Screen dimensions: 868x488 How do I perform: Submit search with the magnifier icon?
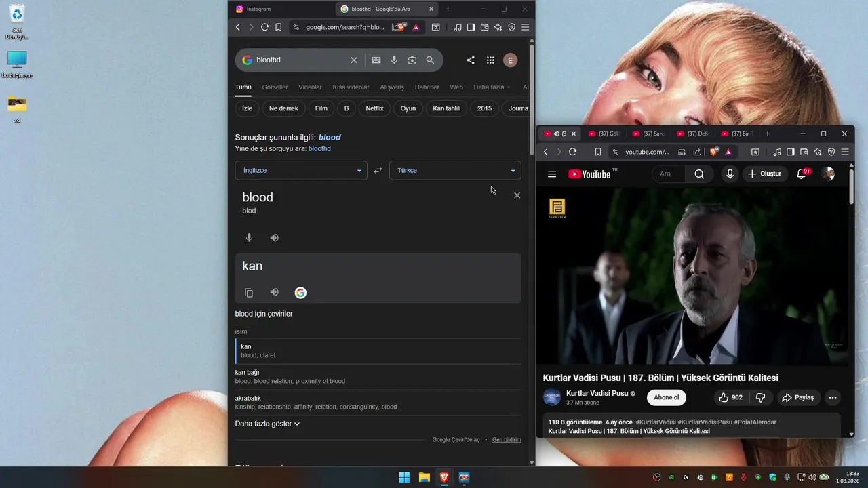430,60
